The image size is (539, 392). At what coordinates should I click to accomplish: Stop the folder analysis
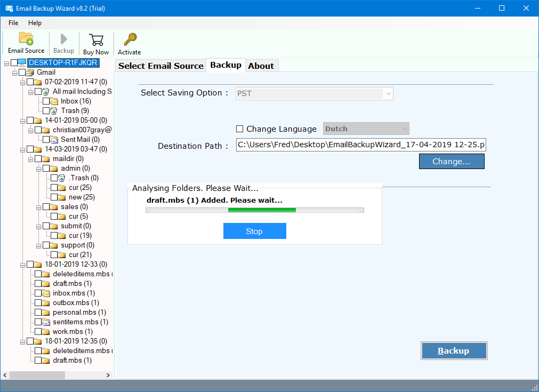pyautogui.click(x=254, y=231)
